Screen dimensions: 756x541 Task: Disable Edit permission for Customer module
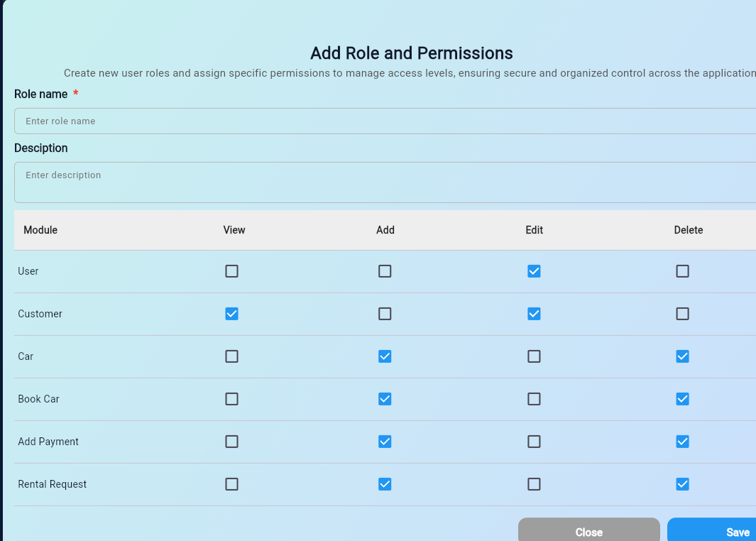[534, 314]
